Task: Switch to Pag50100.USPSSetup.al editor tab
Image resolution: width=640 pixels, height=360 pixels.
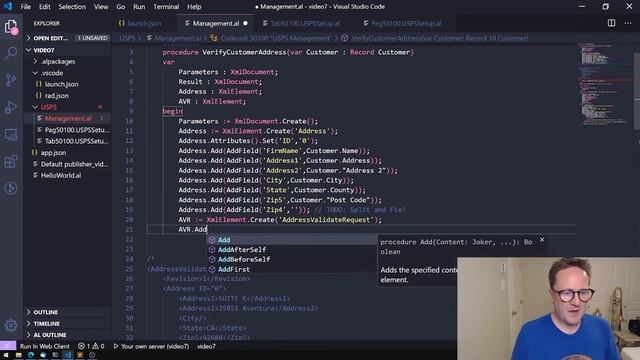Action: (406, 23)
